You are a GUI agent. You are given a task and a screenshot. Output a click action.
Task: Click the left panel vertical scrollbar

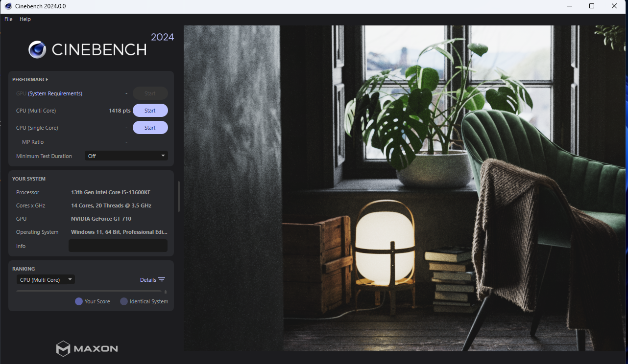tap(178, 196)
